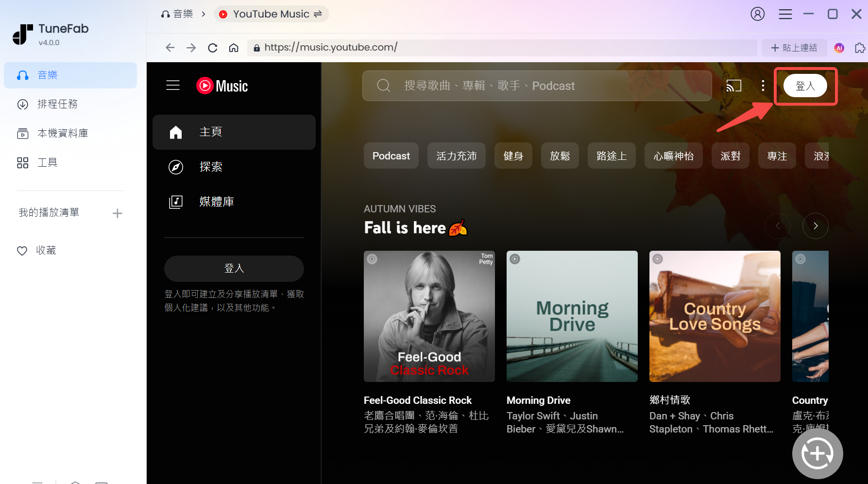The height and width of the screenshot is (484, 868).
Task: Click the highlighted 登入 sign-in button
Action: point(805,86)
